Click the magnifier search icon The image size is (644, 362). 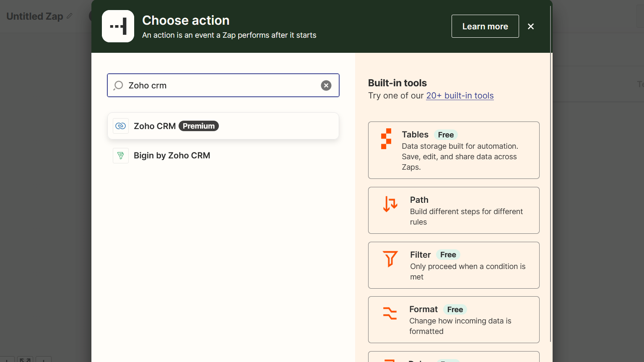point(119,85)
